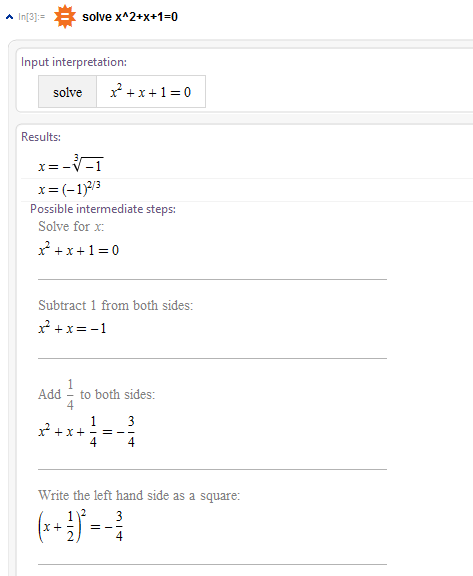The image size is (473, 576).
Task: Click Subtract 1 from both sides text
Action: pos(116,305)
